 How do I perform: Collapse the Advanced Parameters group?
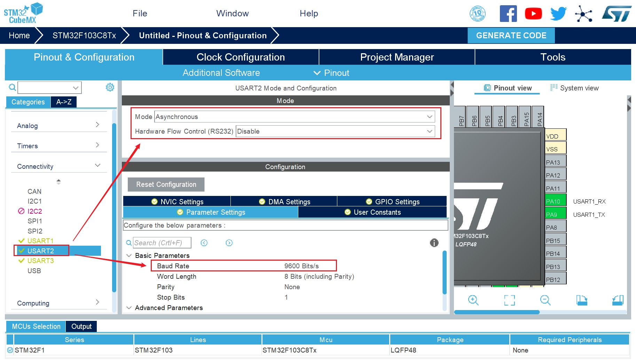coord(129,308)
